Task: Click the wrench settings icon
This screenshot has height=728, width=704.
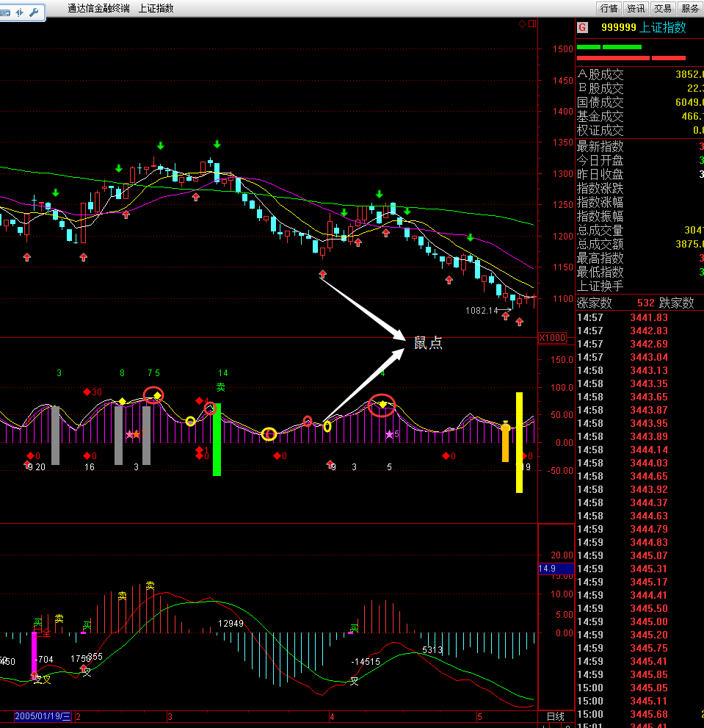Action: coord(33,12)
